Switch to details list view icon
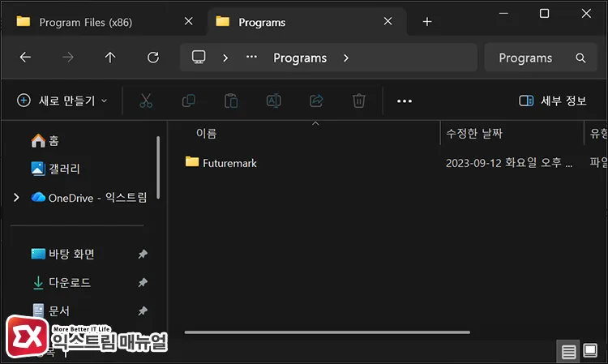 [568, 352]
